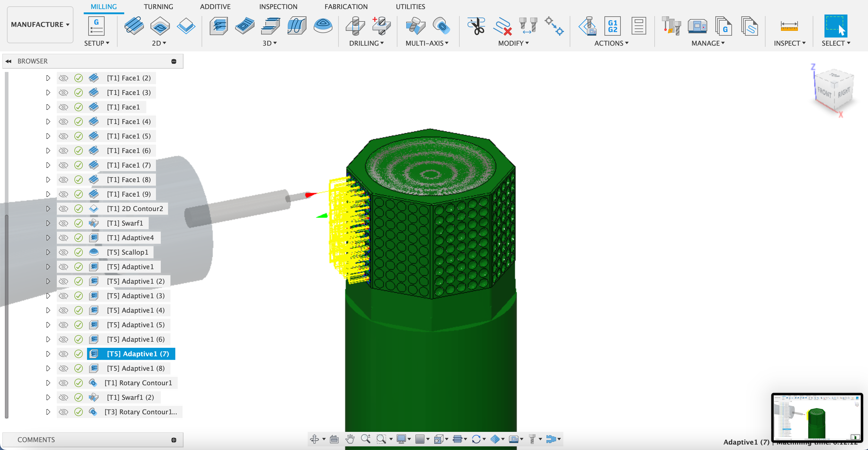Select the 2D Contour tool icon
Image resolution: width=868 pixels, height=450 pixels.
click(x=186, y=26)
